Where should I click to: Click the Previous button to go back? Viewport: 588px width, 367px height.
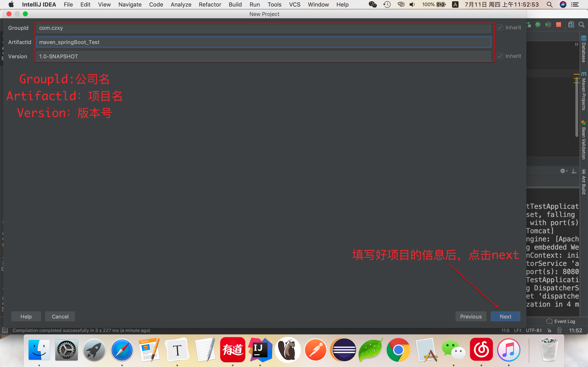coord(471,316)
